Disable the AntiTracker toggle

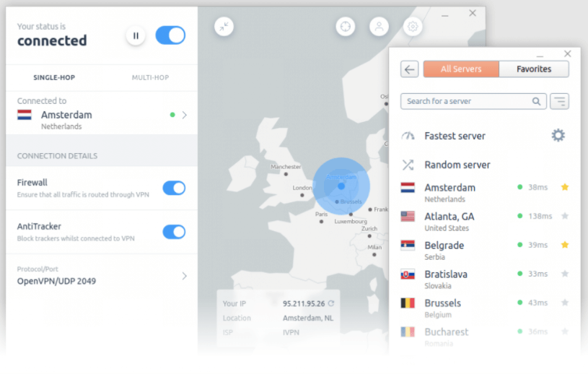point(174,232)
